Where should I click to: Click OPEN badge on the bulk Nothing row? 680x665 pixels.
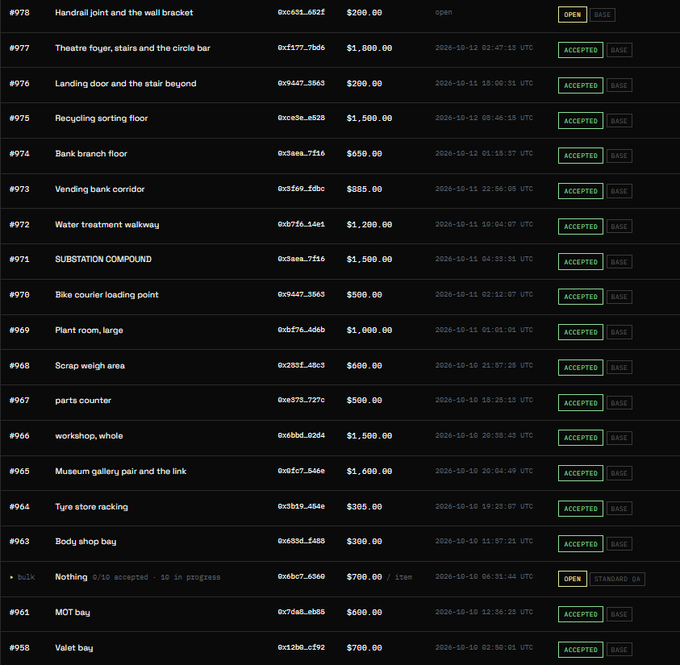click(572, 579)
